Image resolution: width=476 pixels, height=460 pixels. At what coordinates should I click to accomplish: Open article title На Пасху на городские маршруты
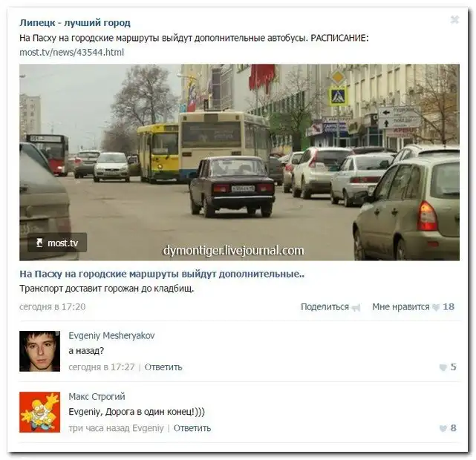click(162, 274)
